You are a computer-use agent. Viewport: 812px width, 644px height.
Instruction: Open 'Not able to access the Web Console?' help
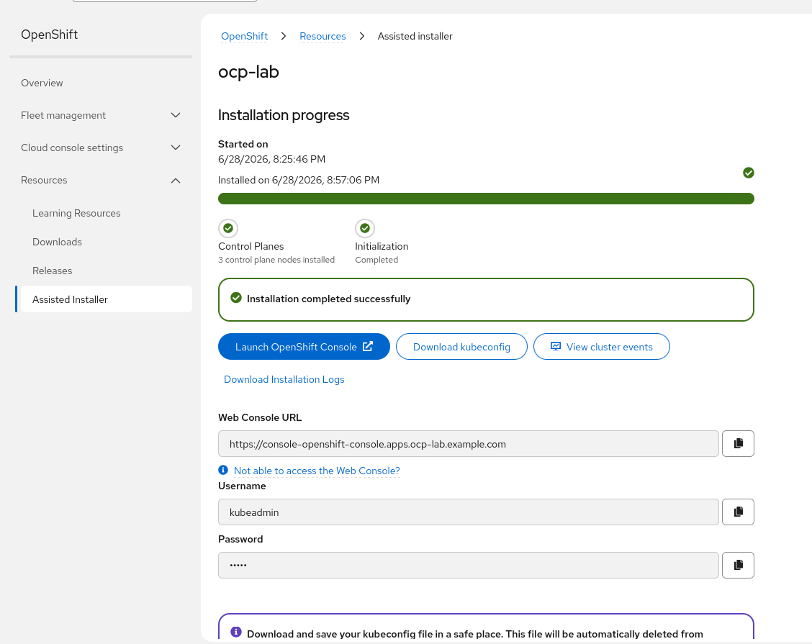tap(317, 471)
